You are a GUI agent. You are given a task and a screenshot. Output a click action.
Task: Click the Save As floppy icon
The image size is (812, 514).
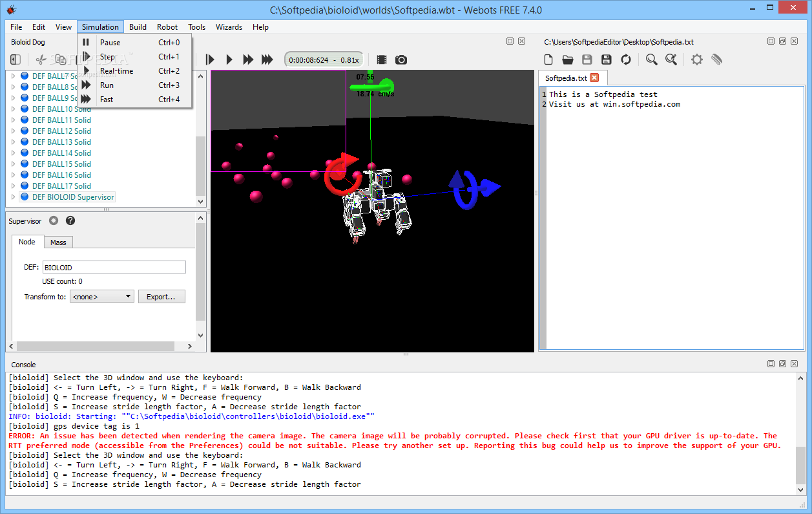click(x=607, y=59)
